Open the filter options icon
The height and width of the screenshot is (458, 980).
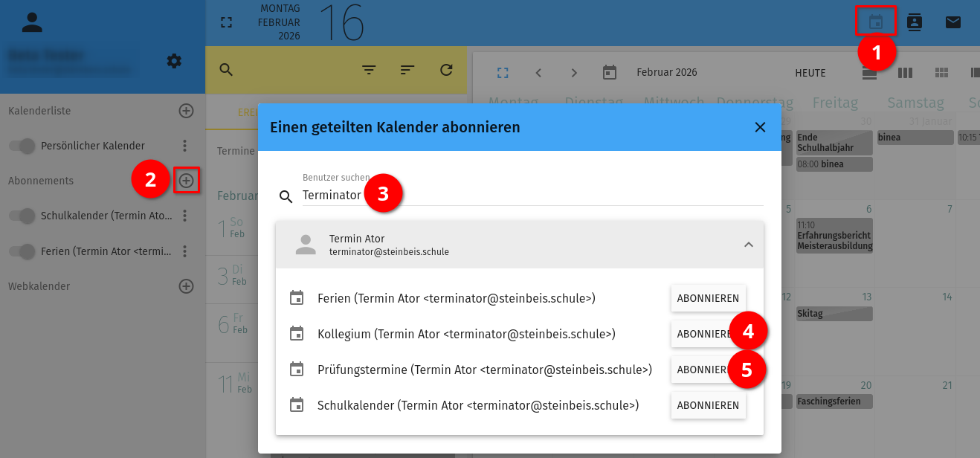pyautogui.click(x=369, y=70)
